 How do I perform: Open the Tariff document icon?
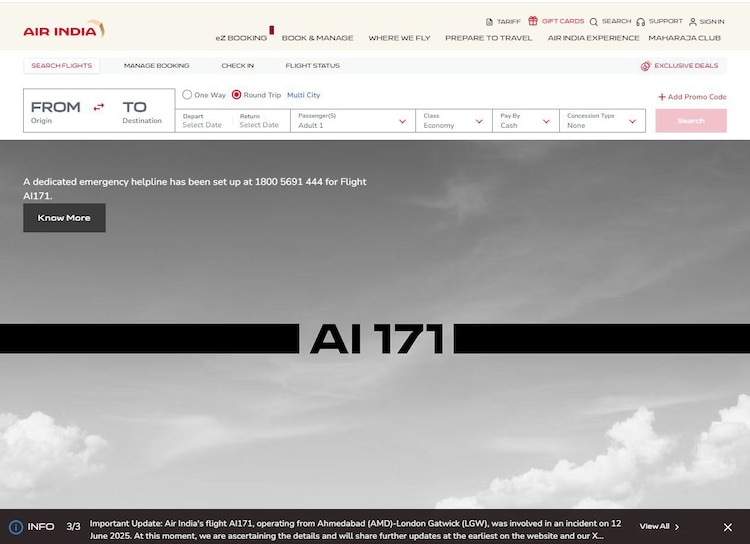[489, 21]
